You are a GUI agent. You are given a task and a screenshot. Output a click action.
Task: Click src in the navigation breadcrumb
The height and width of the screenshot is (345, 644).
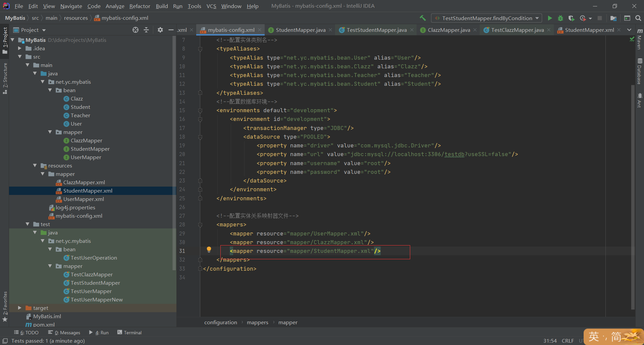coord(35,18)
